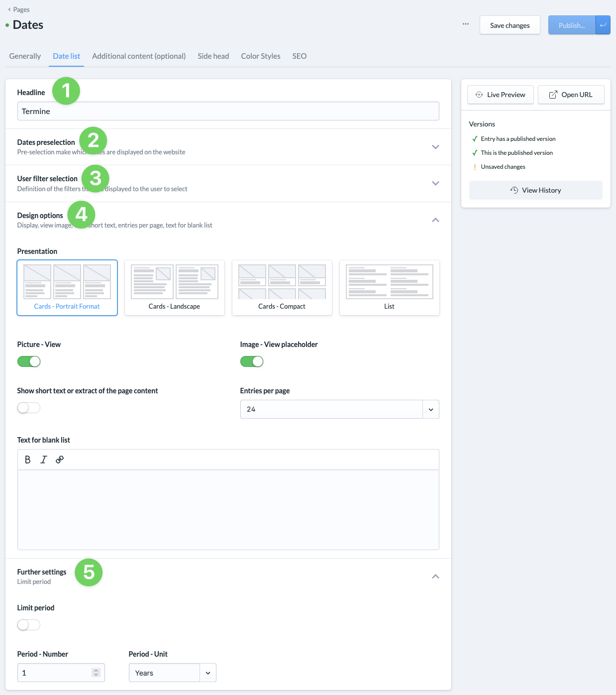Click the Period - Number field

point(61,673)
